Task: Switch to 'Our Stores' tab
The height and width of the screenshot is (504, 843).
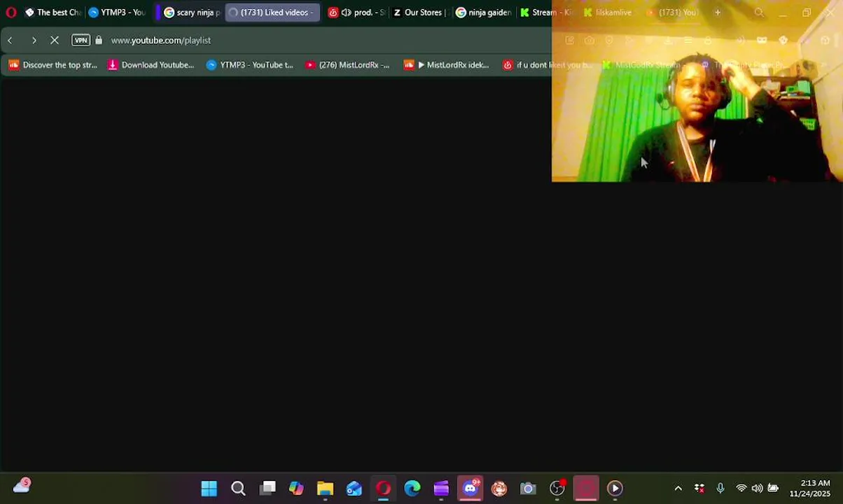Action: tap(419, 13)
